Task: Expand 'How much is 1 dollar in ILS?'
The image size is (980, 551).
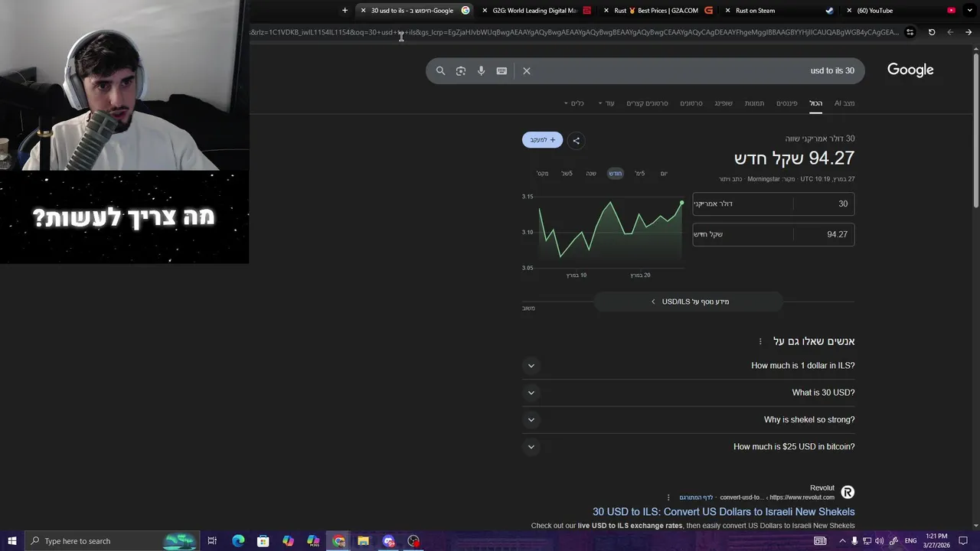Action: point(688,366)
